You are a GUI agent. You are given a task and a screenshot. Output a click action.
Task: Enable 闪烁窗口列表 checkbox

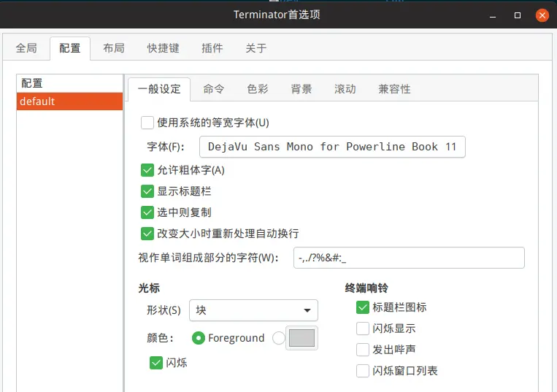[x=363, y=371]
